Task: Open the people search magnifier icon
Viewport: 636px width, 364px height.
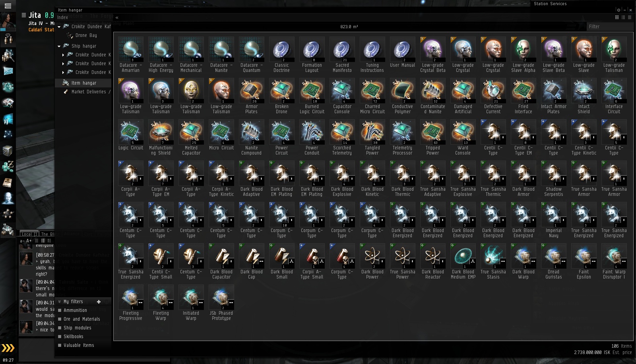Action: [x=8, y=55]
